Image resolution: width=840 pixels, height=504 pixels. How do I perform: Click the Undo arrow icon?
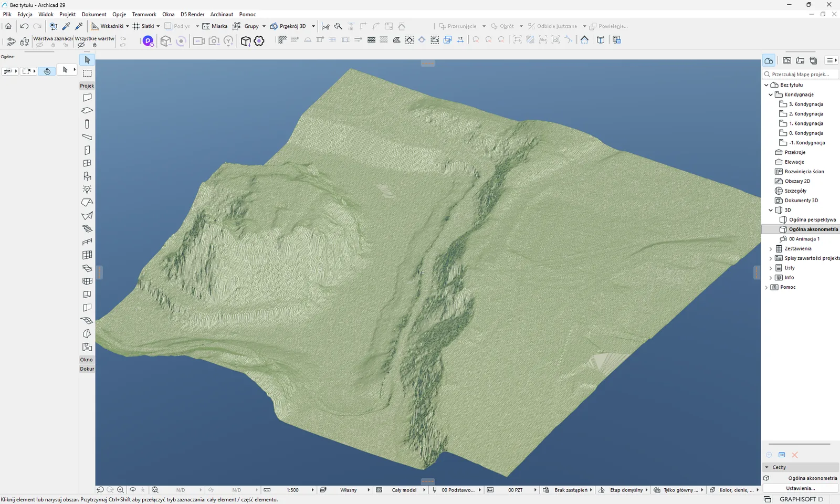[x=24, y=26]
